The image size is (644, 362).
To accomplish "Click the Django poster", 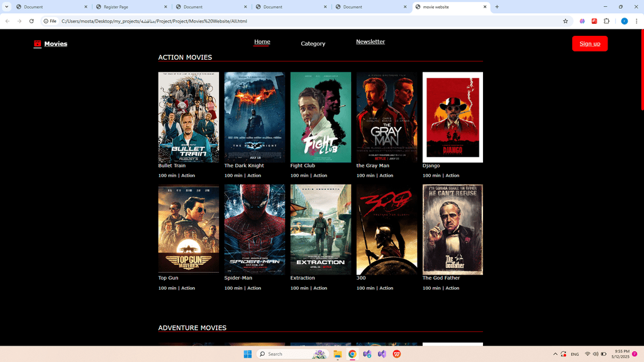I will (x=453, y=118).
